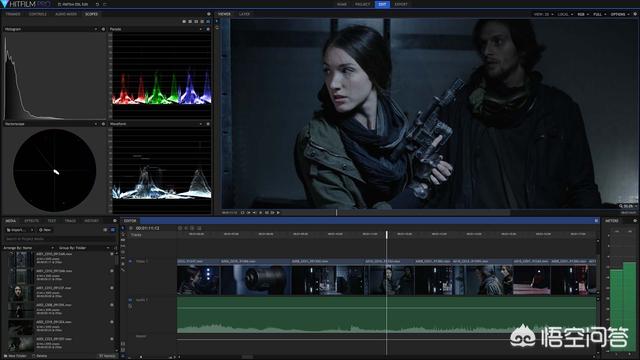Toggle Audio 1 track mute
The image size is (640, 360).
click(x=130, y=300)
